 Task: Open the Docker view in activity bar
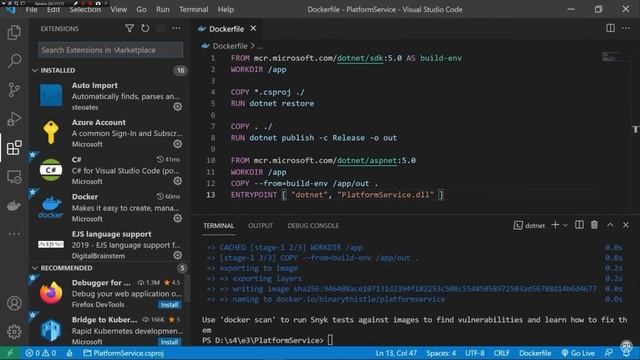(x=14, y=205)
